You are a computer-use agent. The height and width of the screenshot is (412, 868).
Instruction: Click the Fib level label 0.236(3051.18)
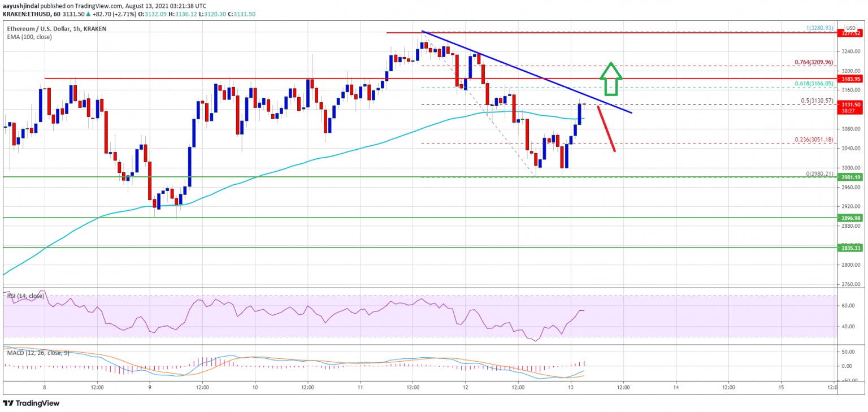pyautogui.click(x=813, y=139)
